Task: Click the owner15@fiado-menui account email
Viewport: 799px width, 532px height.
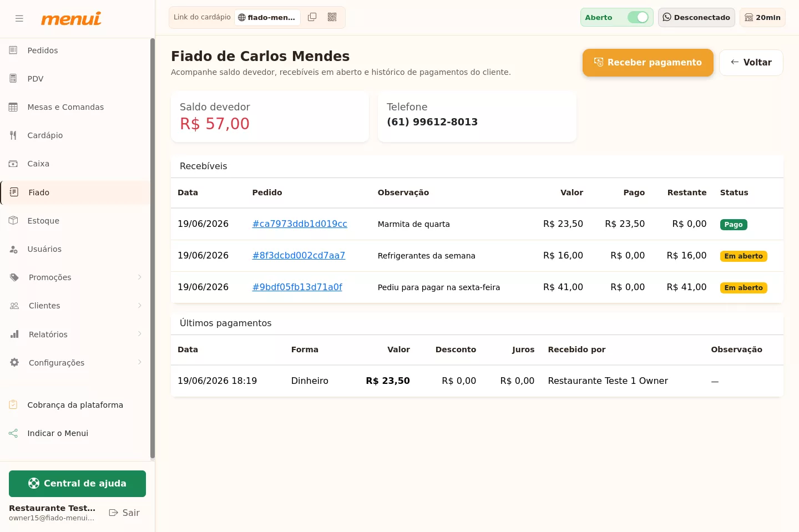Action: tap(52, 518)
